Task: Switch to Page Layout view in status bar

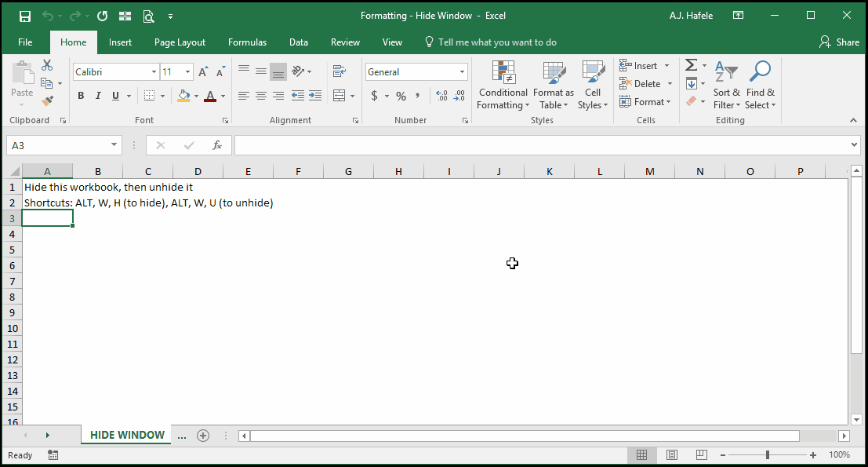Action: (x=671, y=454)
